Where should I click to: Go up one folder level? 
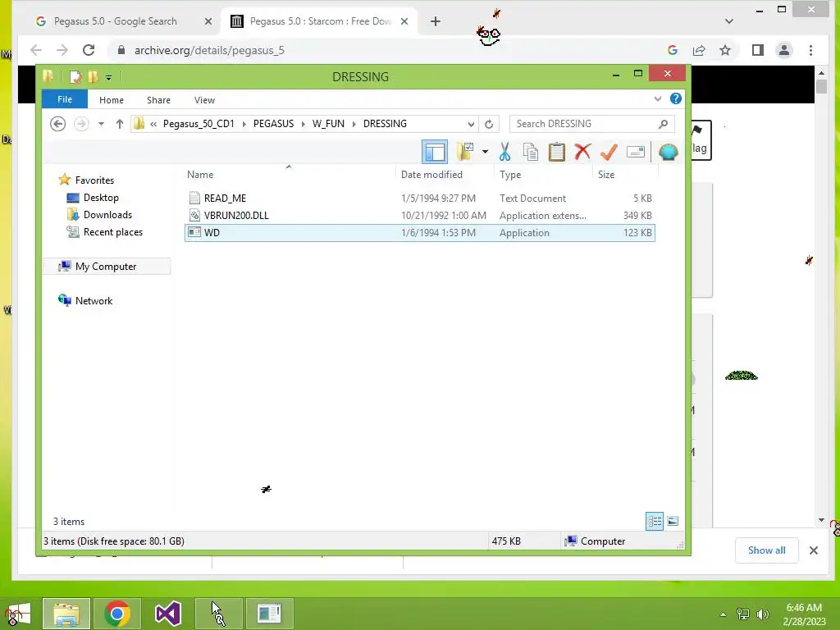pyautogui.click(x=120, y=124)
